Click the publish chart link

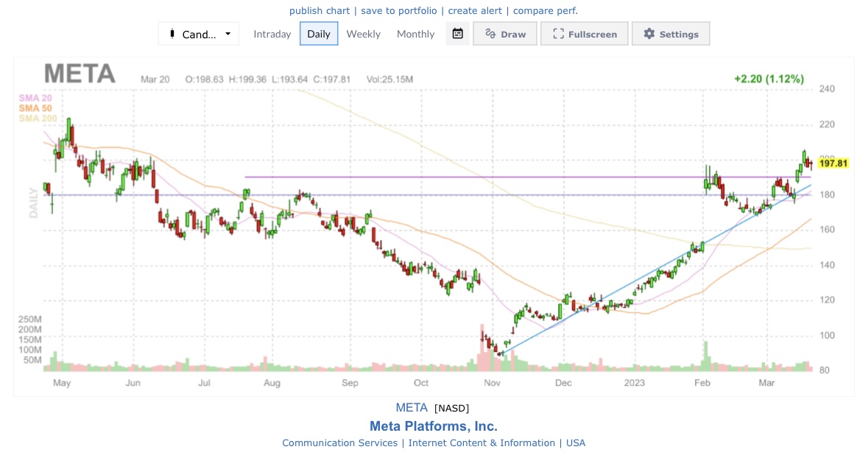[x=320, y=10]
